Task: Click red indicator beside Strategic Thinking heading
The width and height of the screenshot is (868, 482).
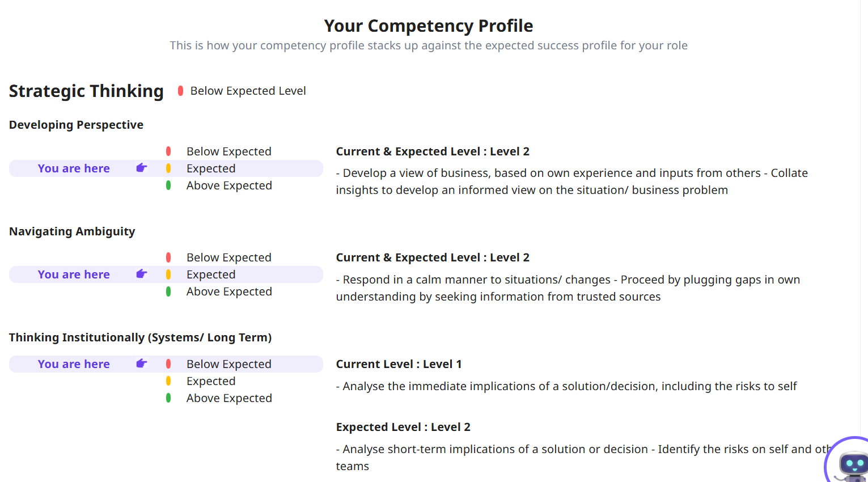Action: click(180, 91)
